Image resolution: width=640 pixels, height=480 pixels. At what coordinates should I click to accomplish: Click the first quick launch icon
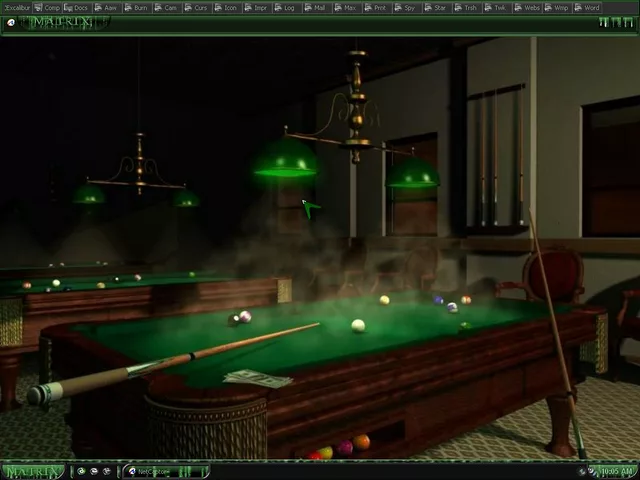click(81, 471)
